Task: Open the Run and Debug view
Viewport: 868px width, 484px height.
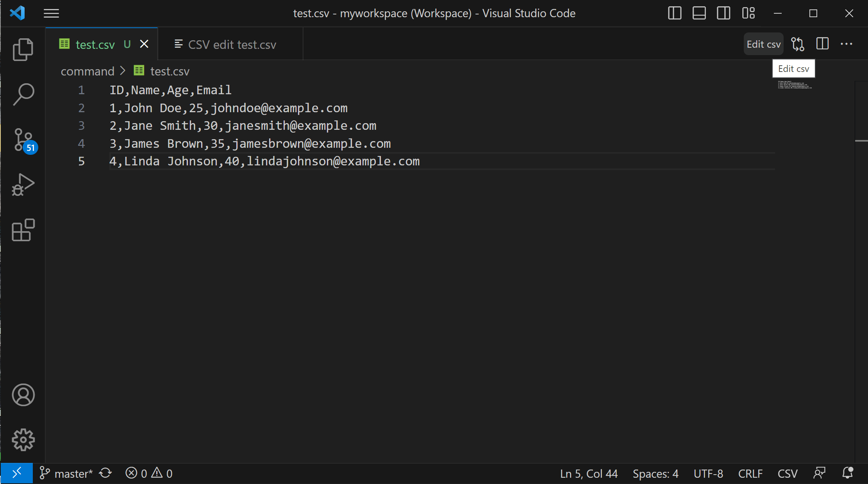Action: (23, 185)
